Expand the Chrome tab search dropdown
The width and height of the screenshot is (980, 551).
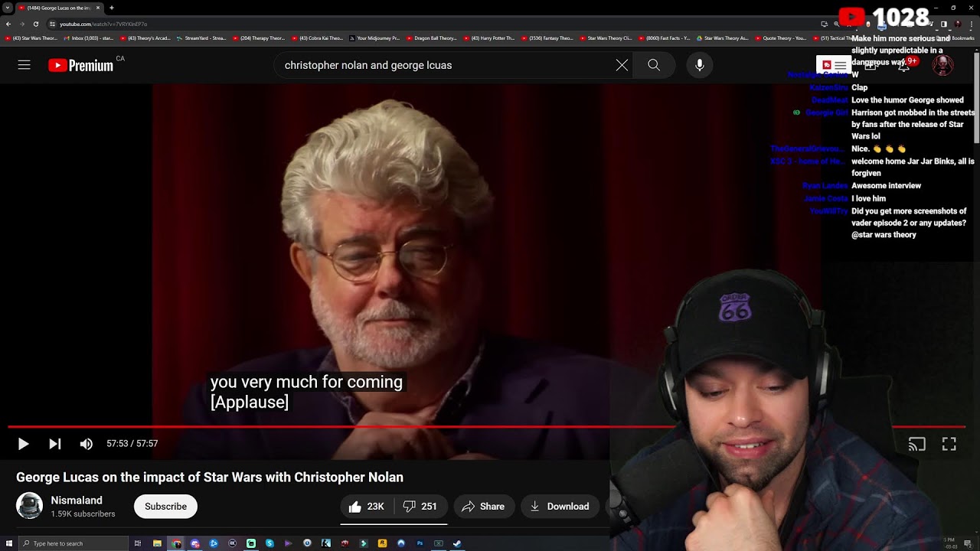pyautogui.click(x=7, y=8)
